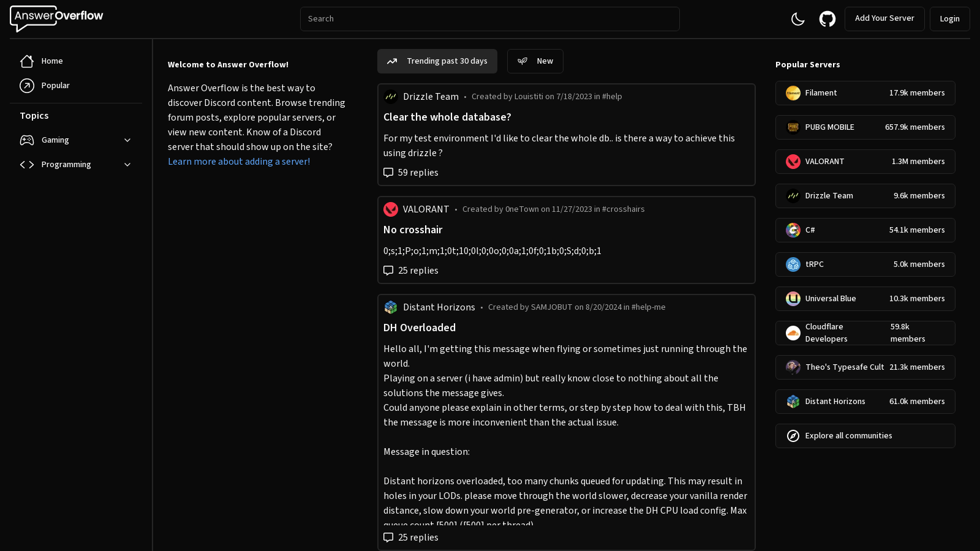Click 17.9k members text for Filament
The height and width of the screenshot is (551, 980).
917,93
